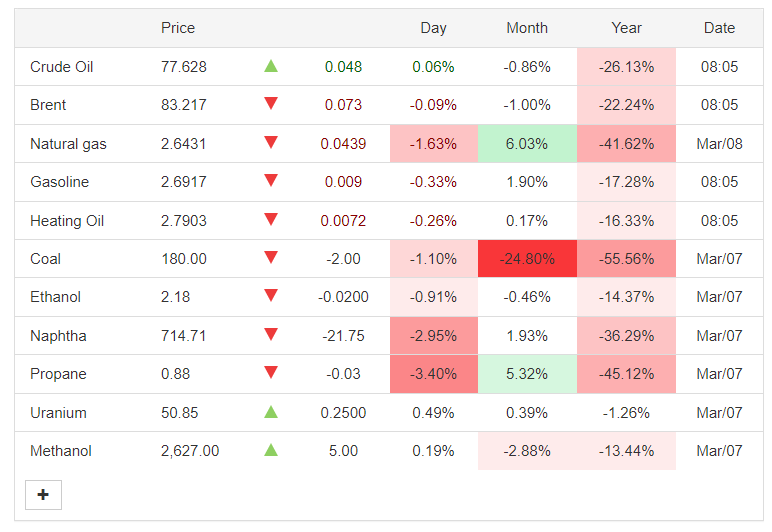Sort by the Day column header
Viewport: 772px width, 532px height.
coord(433,28)
